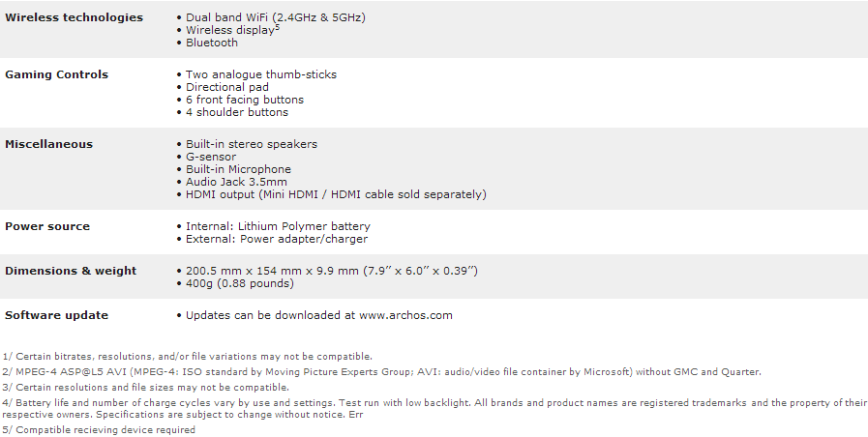Image resolution: width=868 pixels, height=437 pixels.
Task: Click "Two analogue thumb-sticks" text
Action: point(261,74)
